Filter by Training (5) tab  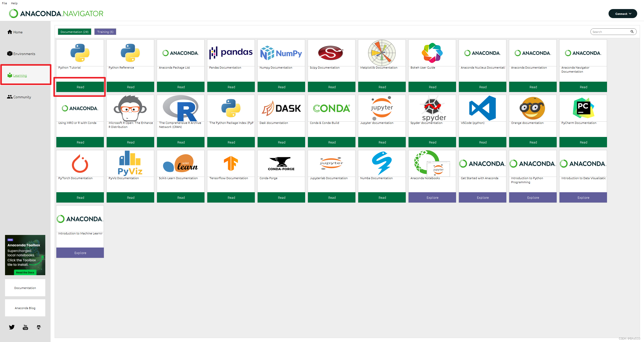pos(105,32)
